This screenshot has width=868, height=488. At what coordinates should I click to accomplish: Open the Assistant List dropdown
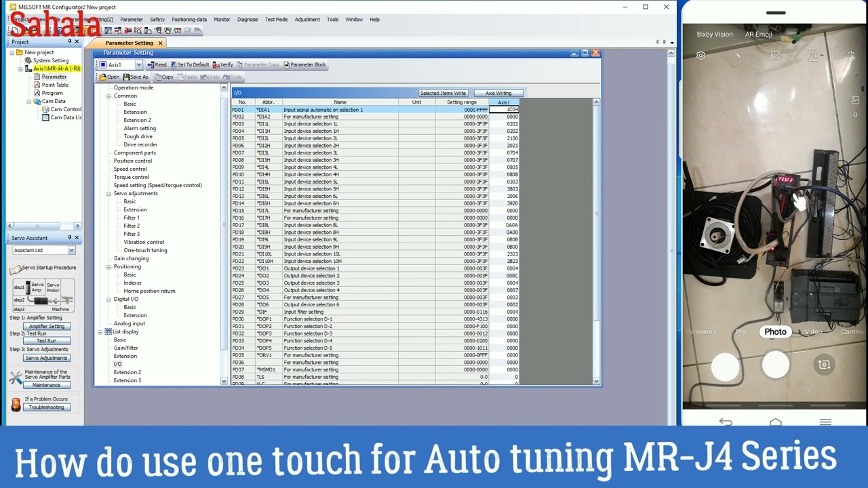click(71, 250)
